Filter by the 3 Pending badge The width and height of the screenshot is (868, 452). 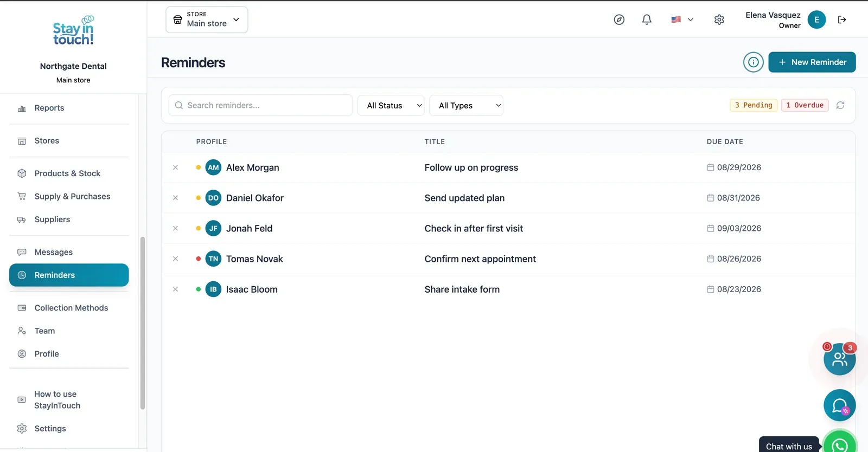(754, 105)
